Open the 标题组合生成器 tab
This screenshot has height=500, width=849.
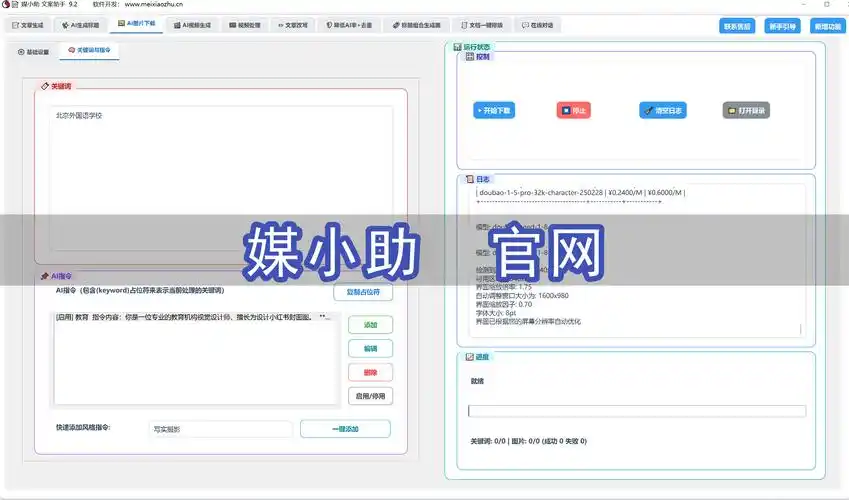point(417,25)
